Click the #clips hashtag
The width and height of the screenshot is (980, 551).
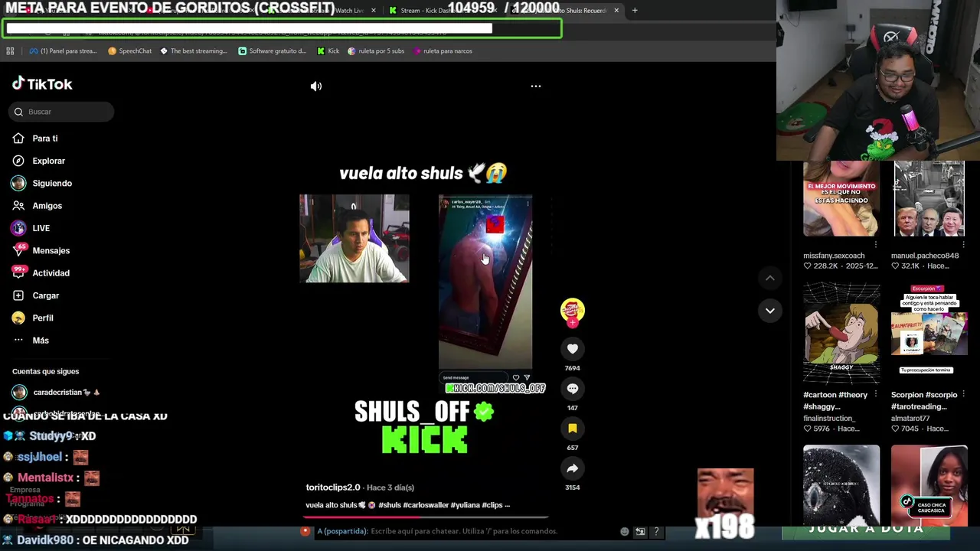(492, 505)
